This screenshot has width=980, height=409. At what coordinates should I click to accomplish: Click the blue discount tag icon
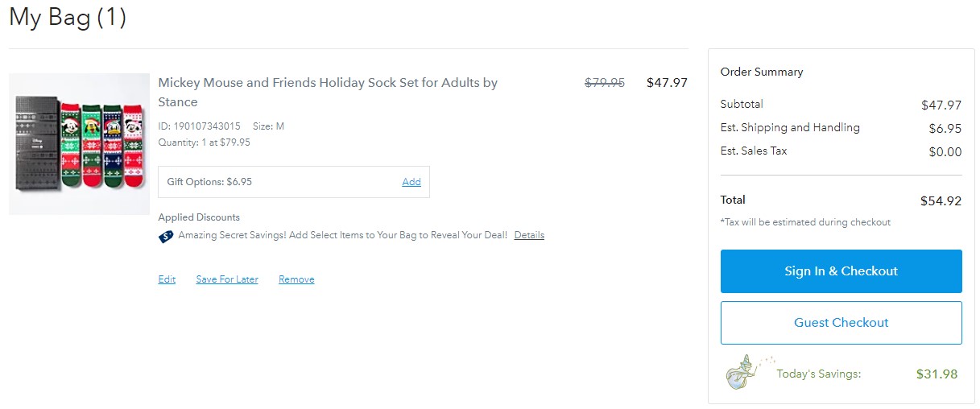click(x=166, y=236)
